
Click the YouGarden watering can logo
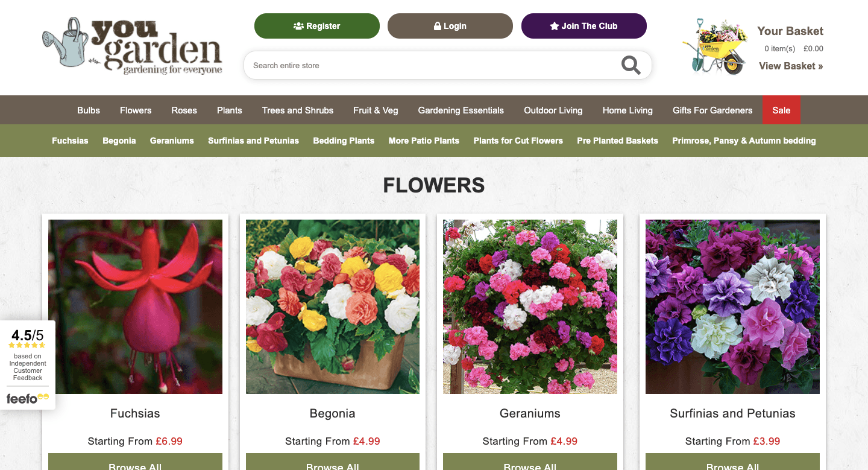coord(132,46)
